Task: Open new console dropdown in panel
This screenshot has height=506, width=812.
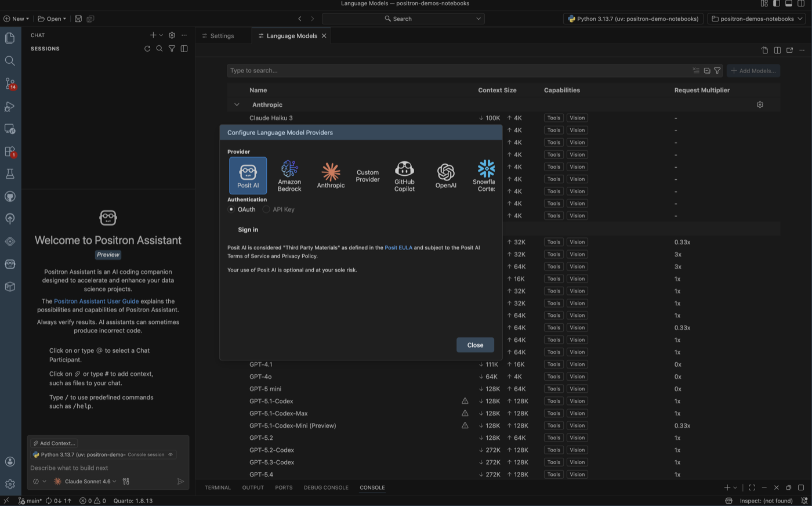Action: pos(735,487)
